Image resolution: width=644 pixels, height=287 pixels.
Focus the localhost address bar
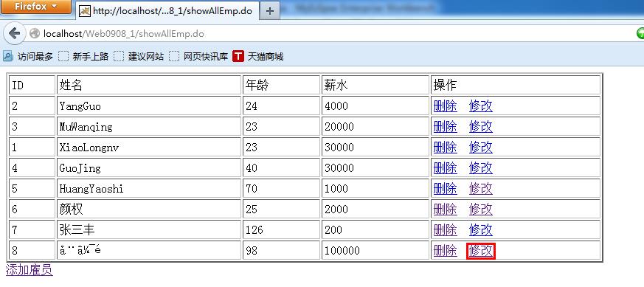point(328,34)
